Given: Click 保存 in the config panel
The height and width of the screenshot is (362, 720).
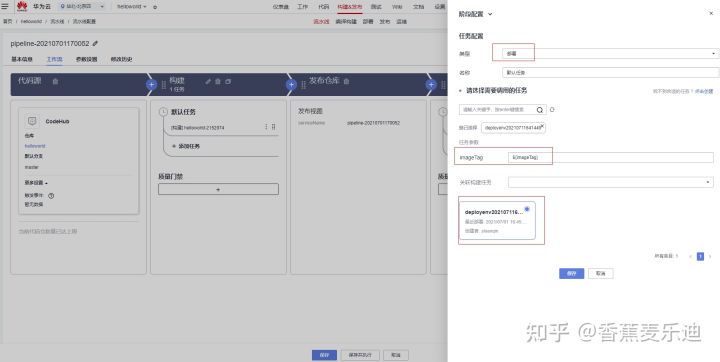Looking at the screenshot, I should 571,273.
